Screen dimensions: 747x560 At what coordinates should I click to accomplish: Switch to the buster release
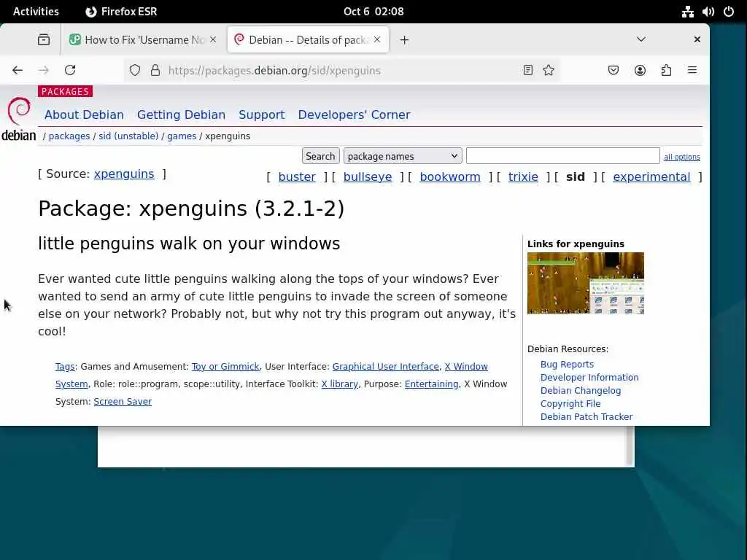(x=297, y=176)
